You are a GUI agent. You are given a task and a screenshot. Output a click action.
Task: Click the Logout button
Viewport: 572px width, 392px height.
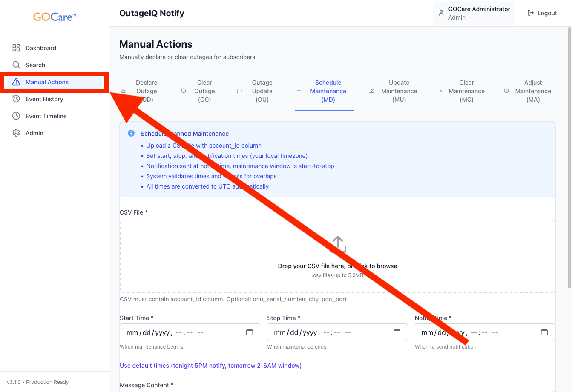(542, 13)
